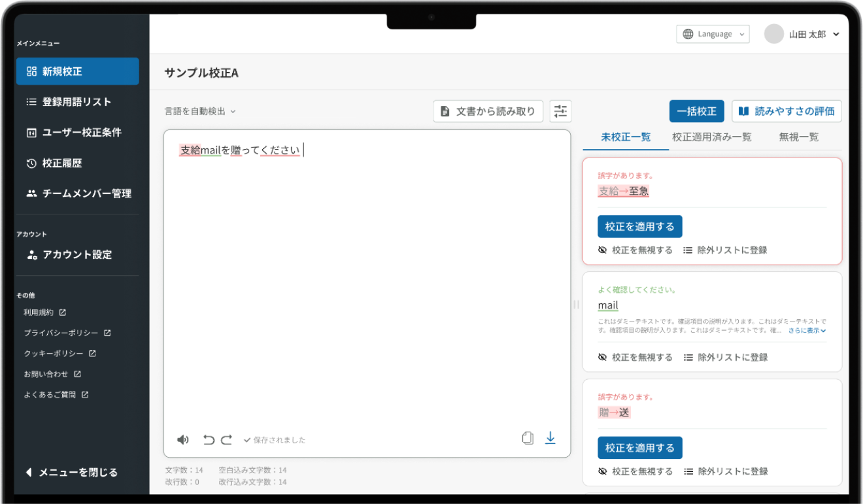This screenshot has width=863, height=504.
Task: Click the undo arrow icon
Action: [x=209, y=440]
